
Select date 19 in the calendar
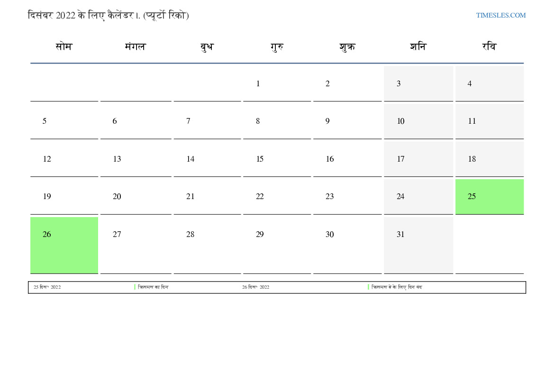tap(64, 197)
